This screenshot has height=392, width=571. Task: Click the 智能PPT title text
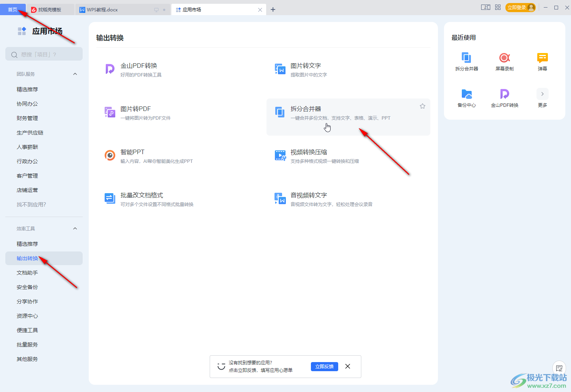click(132, 152)
